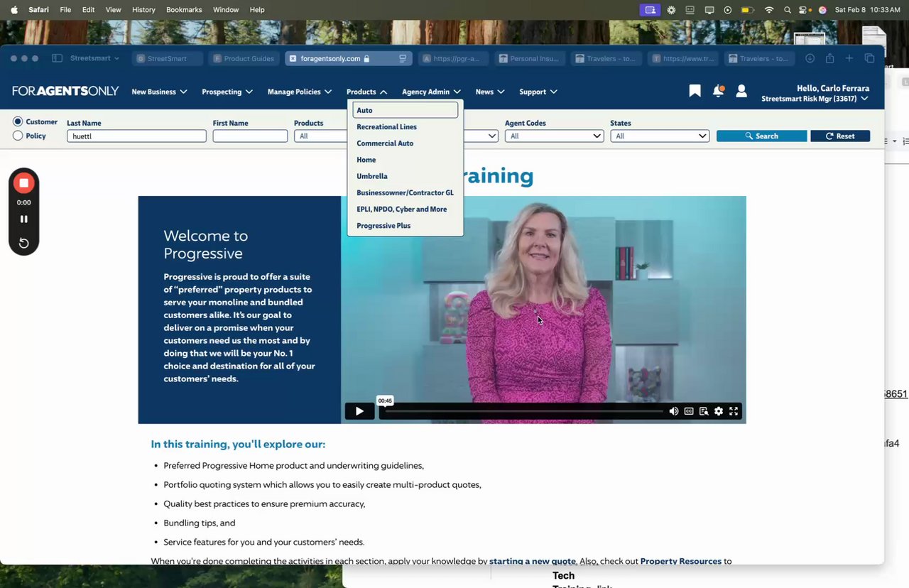Click the battery status icon

747,10
